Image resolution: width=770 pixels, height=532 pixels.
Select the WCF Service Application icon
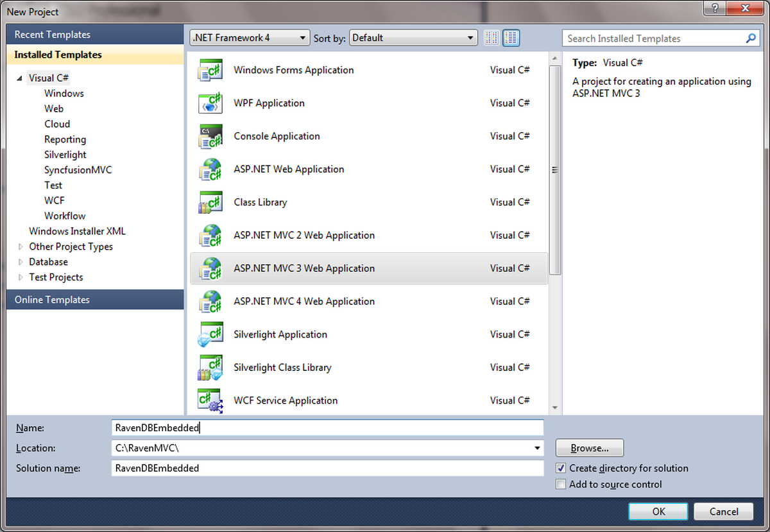coord(210,400)
